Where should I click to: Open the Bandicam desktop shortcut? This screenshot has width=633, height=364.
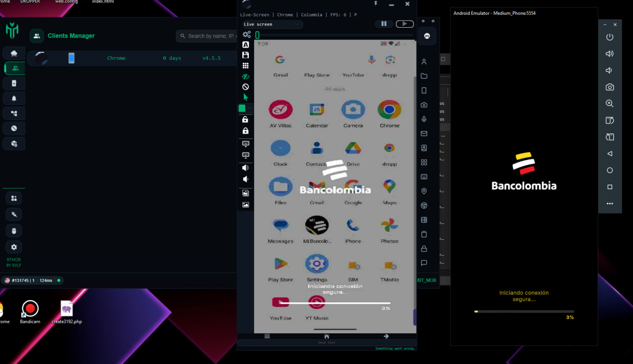(30, 312)
